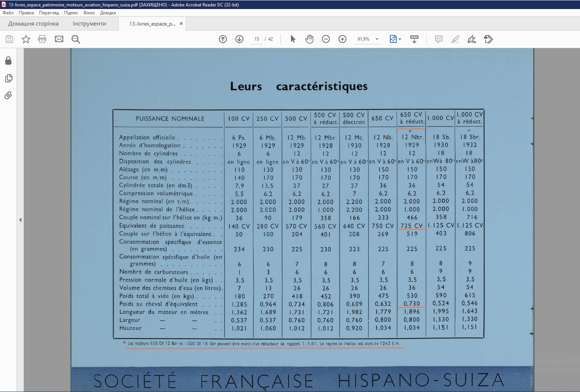Open the Файл menu

(8, 13)
